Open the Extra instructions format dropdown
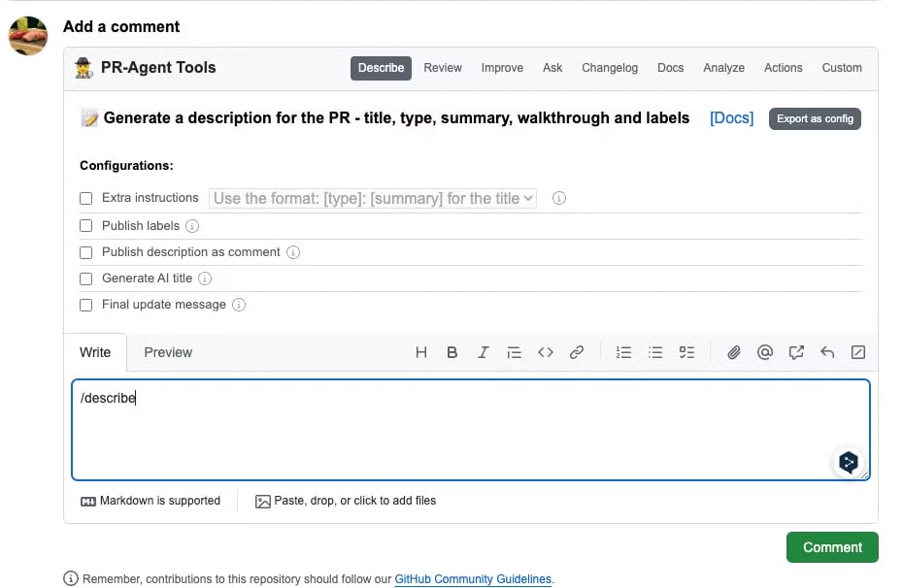The width and height of the screenshot is (903, 588). pos(373,199)
